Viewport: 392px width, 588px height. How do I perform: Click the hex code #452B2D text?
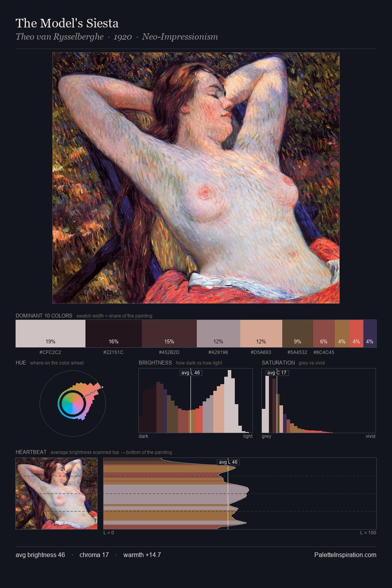point(169,352)
